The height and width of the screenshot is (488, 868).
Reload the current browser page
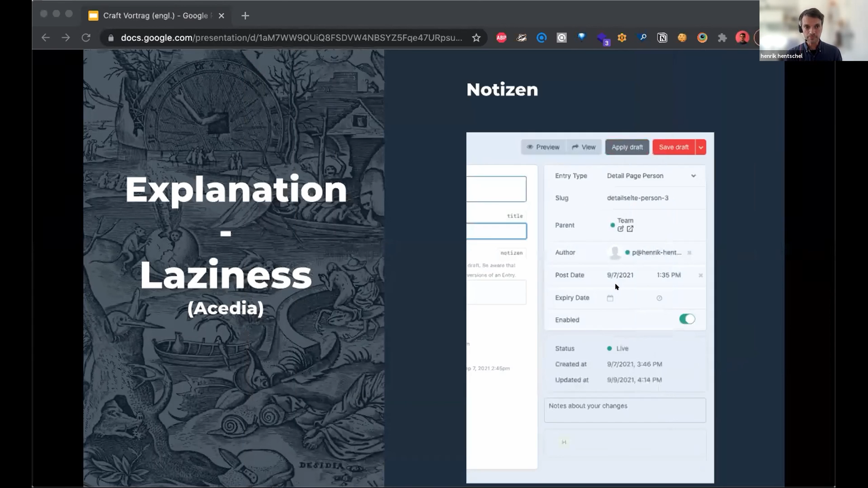click(x=86, y=38)
